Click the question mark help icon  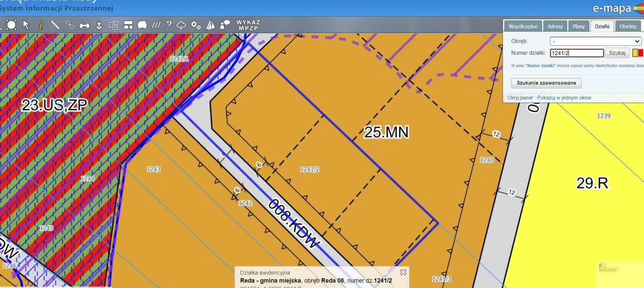[169, 25]
